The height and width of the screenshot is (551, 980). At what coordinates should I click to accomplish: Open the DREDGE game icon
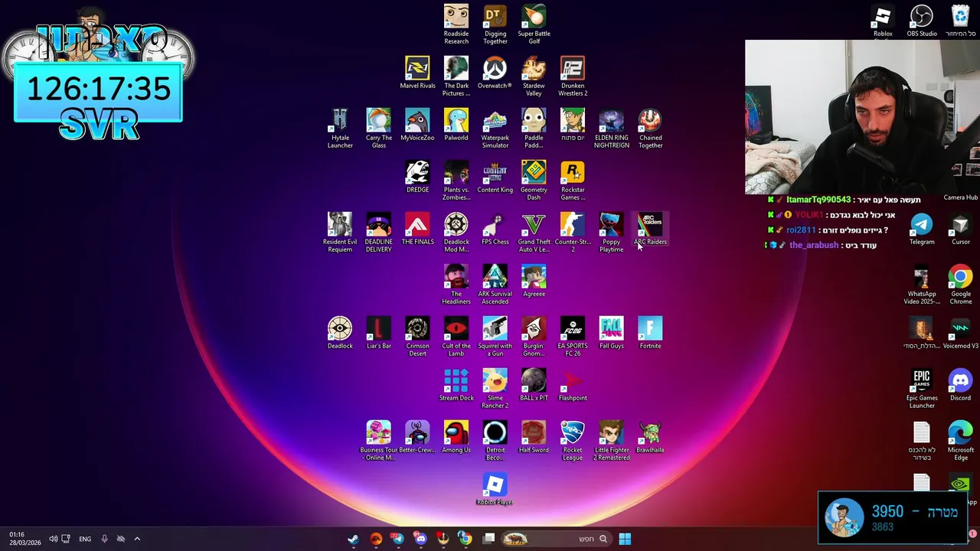pos(417,177)
